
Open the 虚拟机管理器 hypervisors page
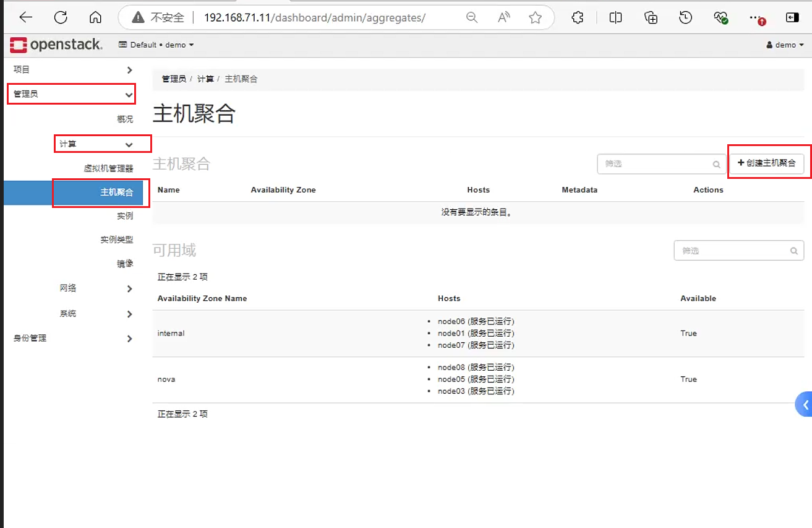point(108,168)
